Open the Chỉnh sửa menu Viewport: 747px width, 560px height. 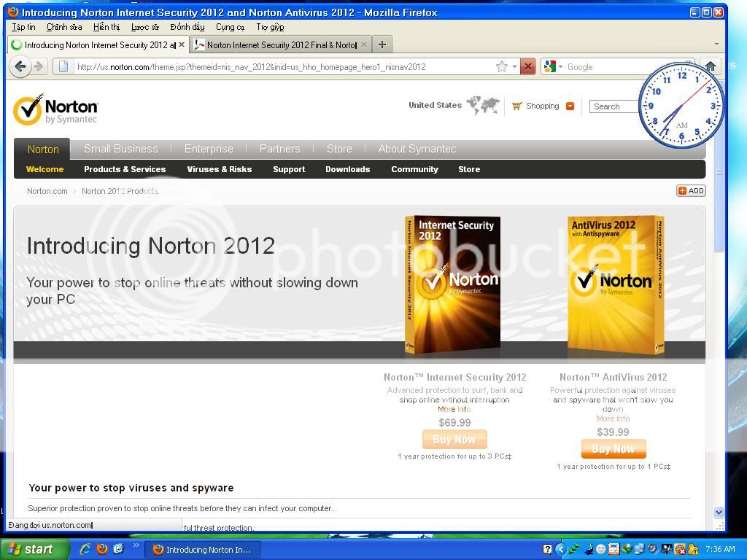click(x=64, y=27)
